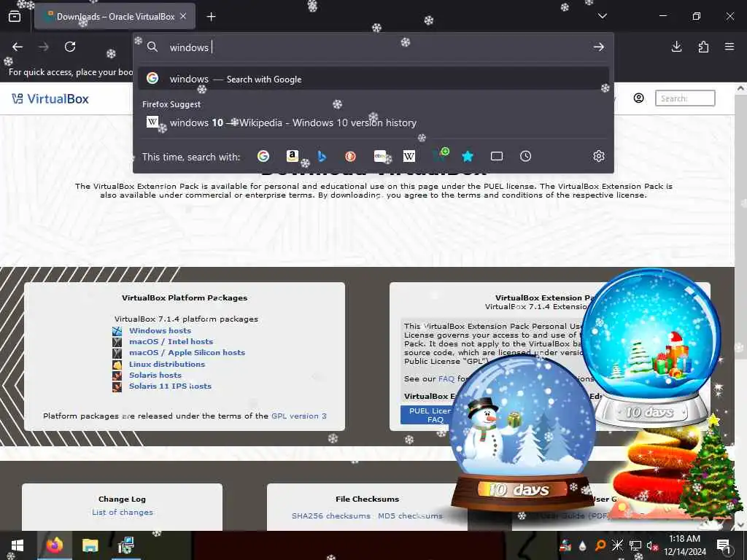This screenshot has height=560, width=747.
Task: Open Solaris 11 IPS hosts link
Action: point(170,386)
